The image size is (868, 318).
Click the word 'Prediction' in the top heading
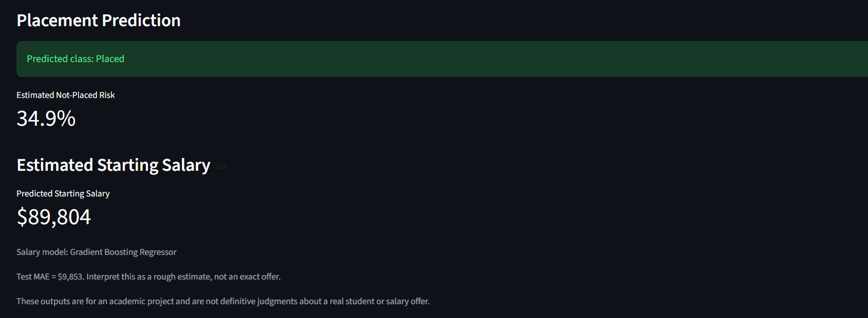point(141,21)
